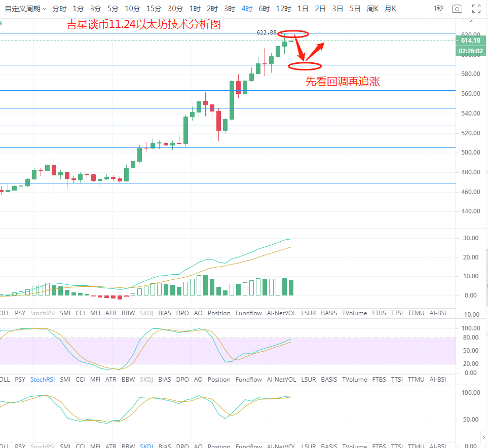The width and height of the screenshot is (488, 448).
Task: Choose SMI under the MACD histogram panel
Action: (65, 313)
